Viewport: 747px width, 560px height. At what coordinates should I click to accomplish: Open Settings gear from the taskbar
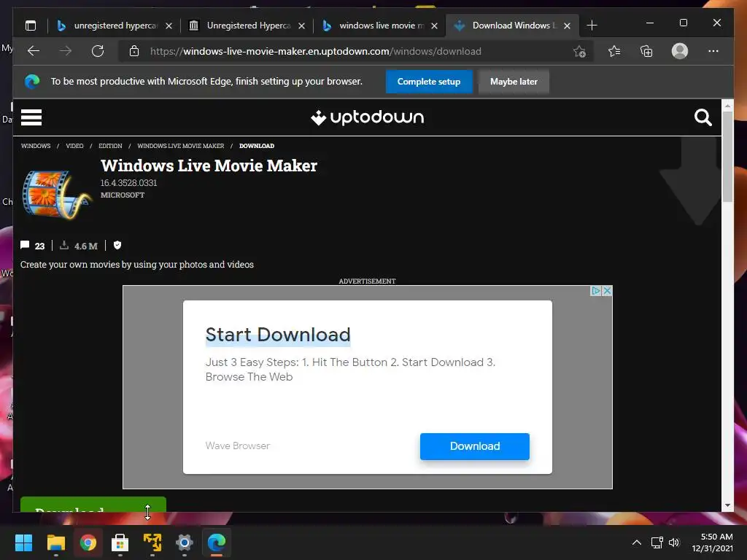tap(185, 542)
